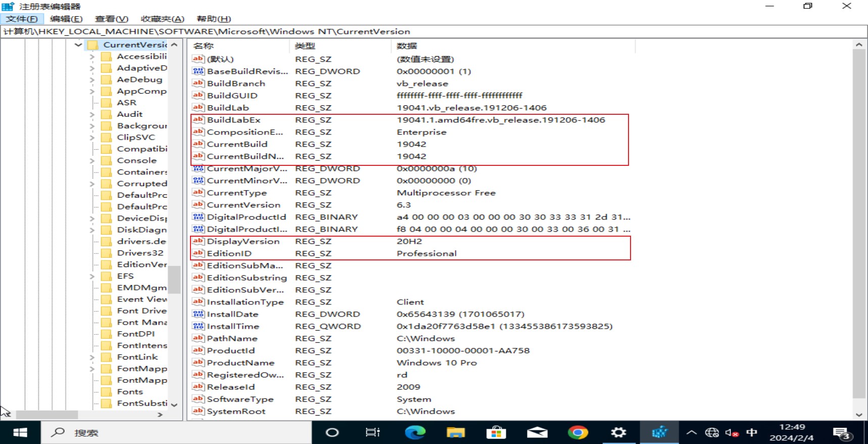
Task: Click the QWORD icon of InstallTime
Action: point(198,326)
